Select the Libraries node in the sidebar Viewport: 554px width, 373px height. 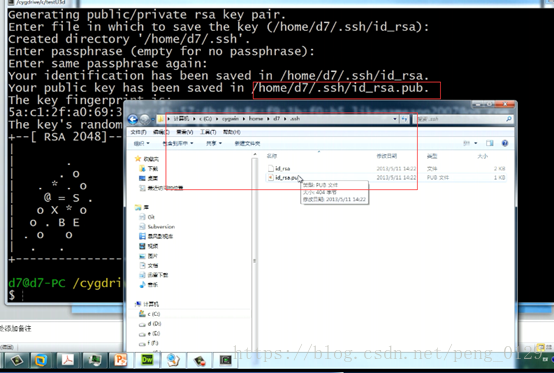click(x=142, y=207)
